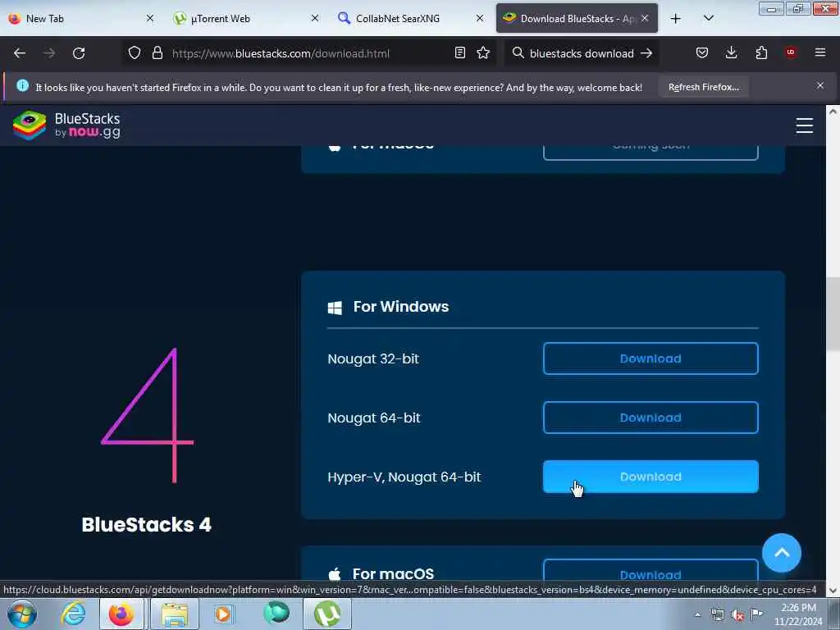Viewport: 840px width, 630px height.
Task: Open Firefox from the taskbar
Action: 121,614
